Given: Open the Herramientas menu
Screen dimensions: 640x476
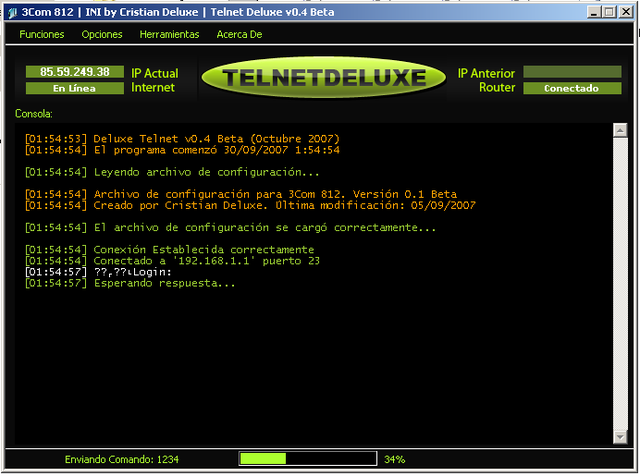Looking at the screenshot, I should click(169, 34).
